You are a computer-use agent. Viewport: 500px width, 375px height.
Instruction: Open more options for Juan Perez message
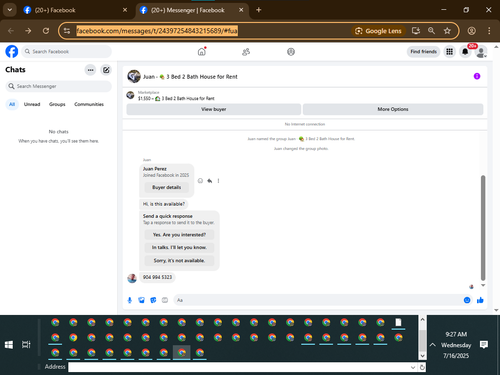pyautogui.click(x=218, y=181)
